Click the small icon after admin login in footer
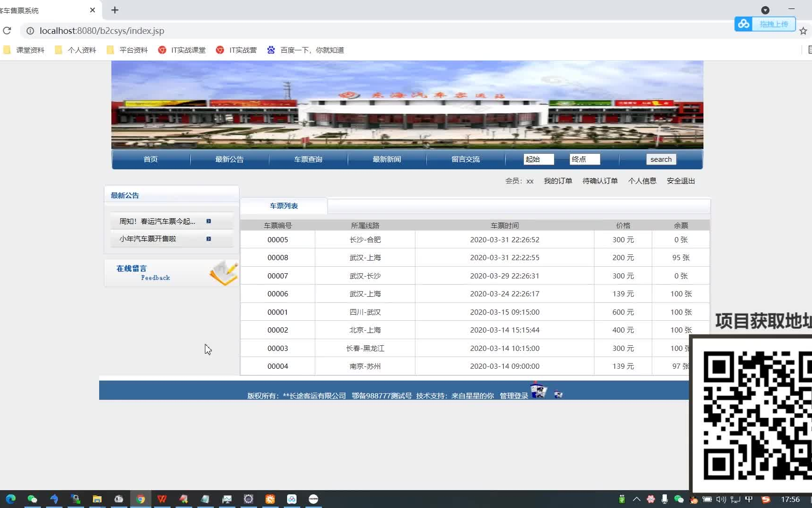This screenshot has height=508, width=812. click(x=558, y=395)
